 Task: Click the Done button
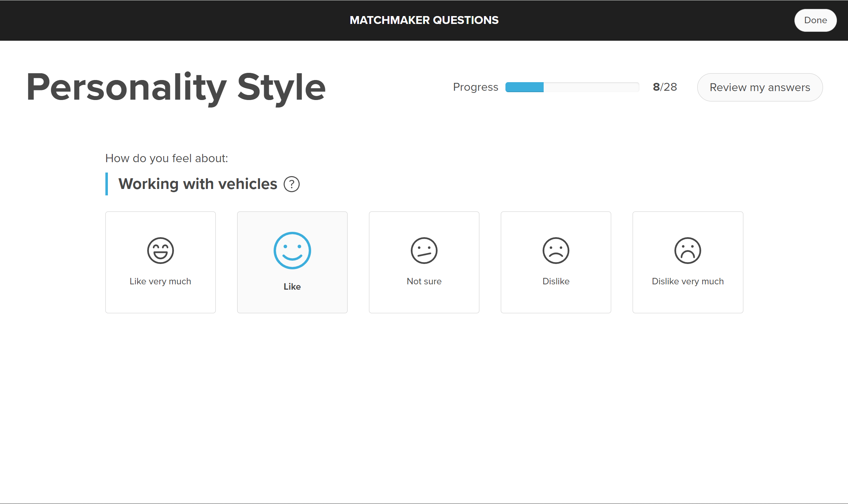(815, 20)
